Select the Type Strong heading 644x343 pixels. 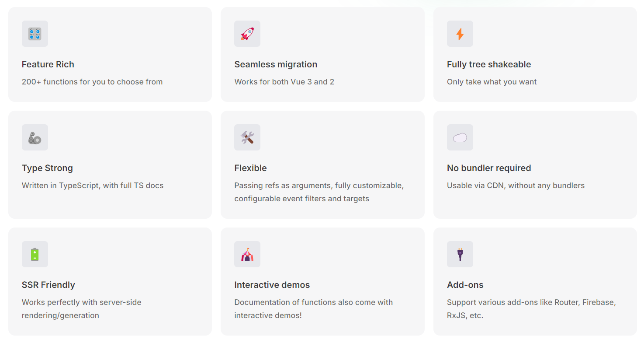(47, 168)
